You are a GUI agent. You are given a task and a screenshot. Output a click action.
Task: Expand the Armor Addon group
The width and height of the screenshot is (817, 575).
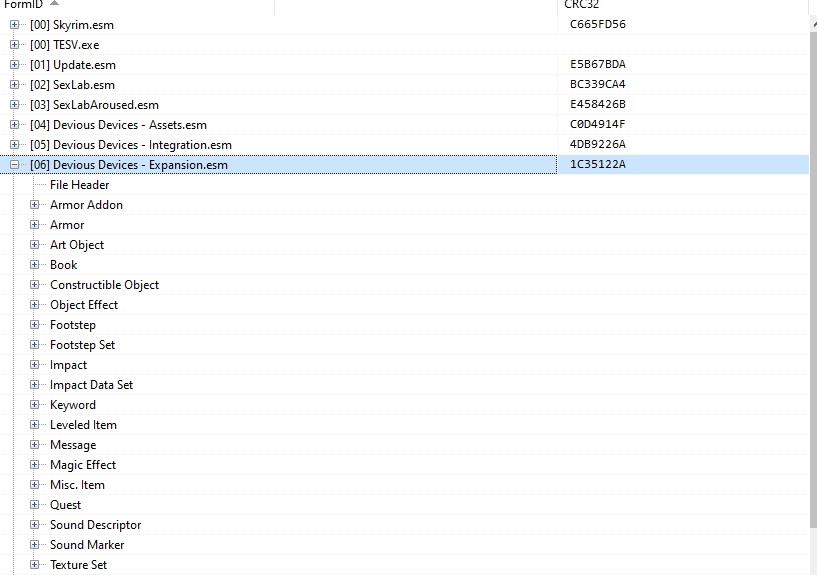tap(34, 205)
